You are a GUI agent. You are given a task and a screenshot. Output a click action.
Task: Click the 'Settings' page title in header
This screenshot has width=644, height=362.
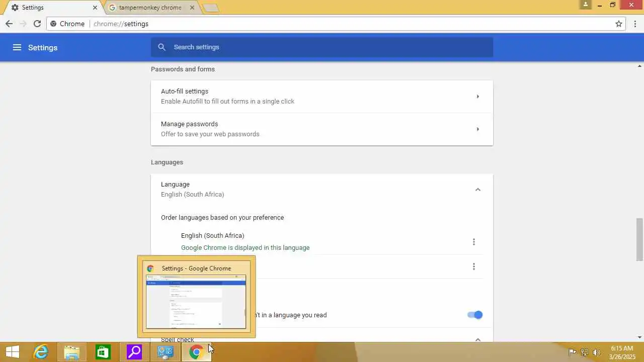click(x=43, y=47)
